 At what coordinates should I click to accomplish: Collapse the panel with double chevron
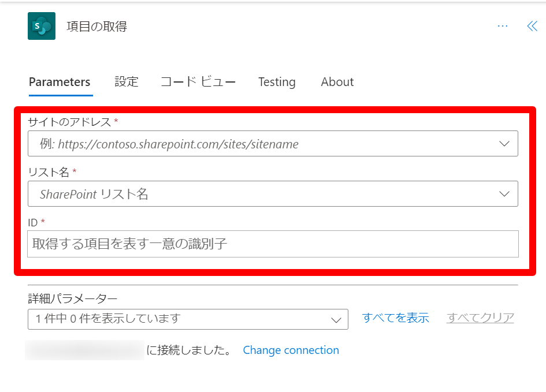point(531,26)
